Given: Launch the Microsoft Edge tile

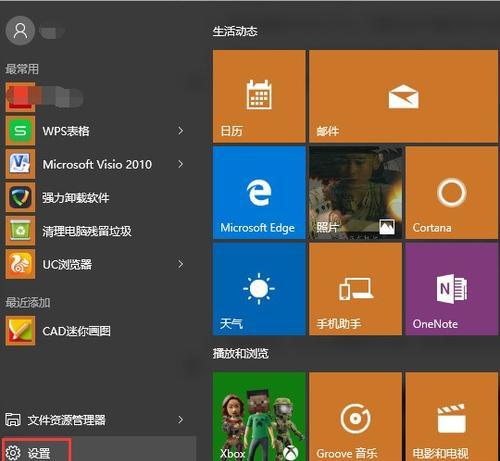Looking at the screenshot, I should (x=259, y=193).
